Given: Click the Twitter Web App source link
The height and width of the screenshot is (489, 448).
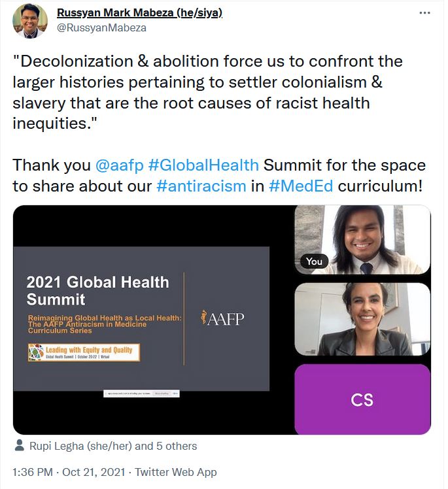Looking at the screenshot, I should [x=176, y=472].
